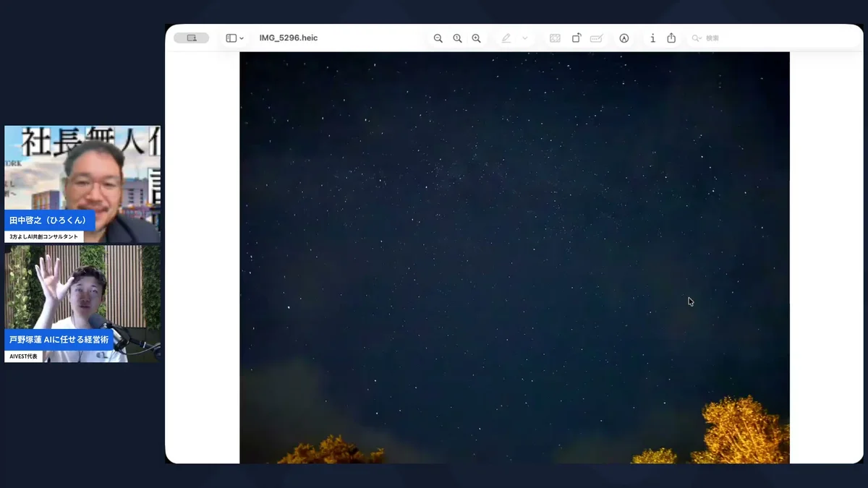Open the image info inspector
Image resolution: width=868 pixels, height=488 pixels.
pos(652,38)
